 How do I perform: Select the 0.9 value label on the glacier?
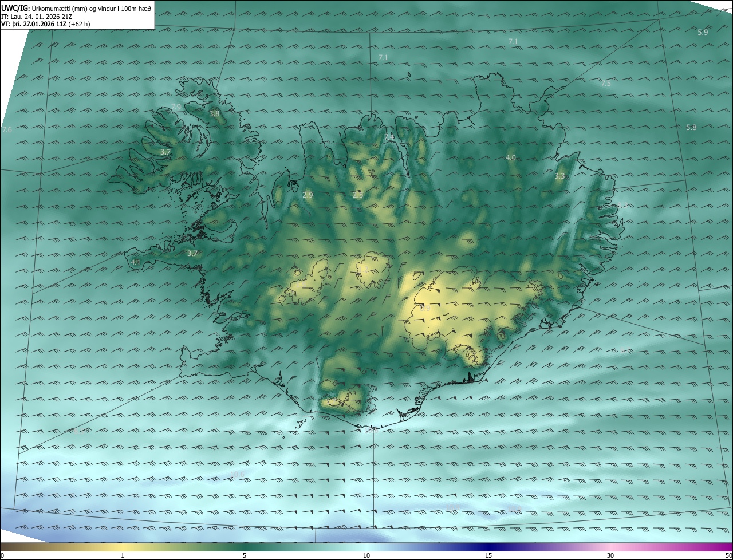424,308
